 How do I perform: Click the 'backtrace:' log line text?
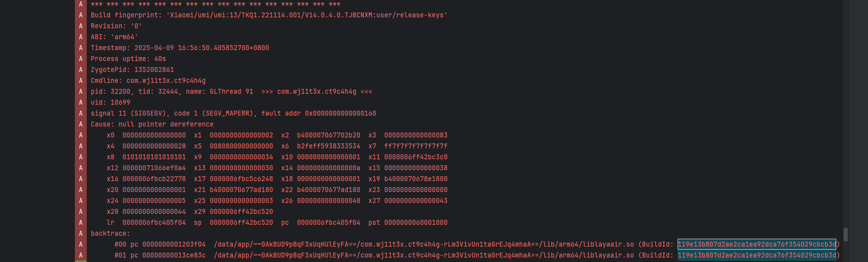click(110, 233)
